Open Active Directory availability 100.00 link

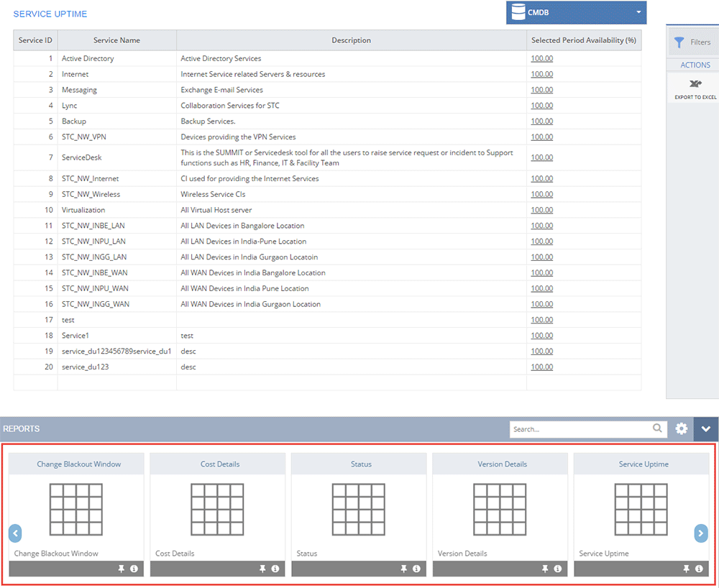tap(542, 59)
